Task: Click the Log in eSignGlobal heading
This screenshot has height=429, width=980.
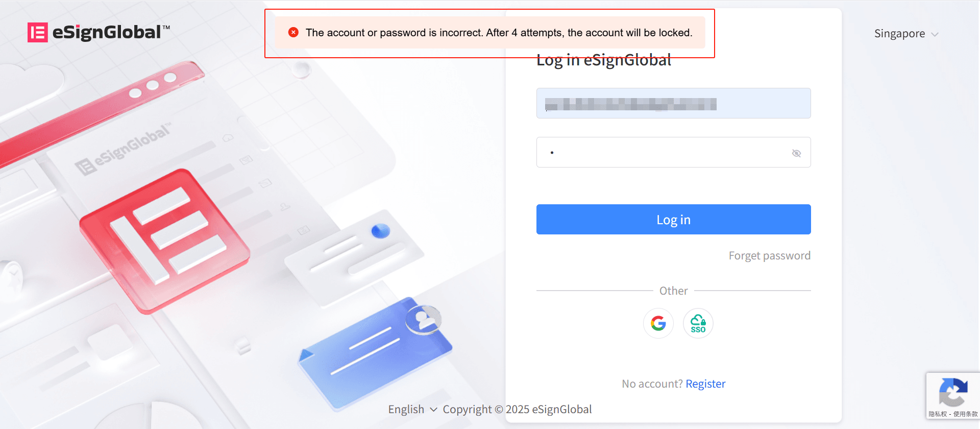Action: click(604, 60)
